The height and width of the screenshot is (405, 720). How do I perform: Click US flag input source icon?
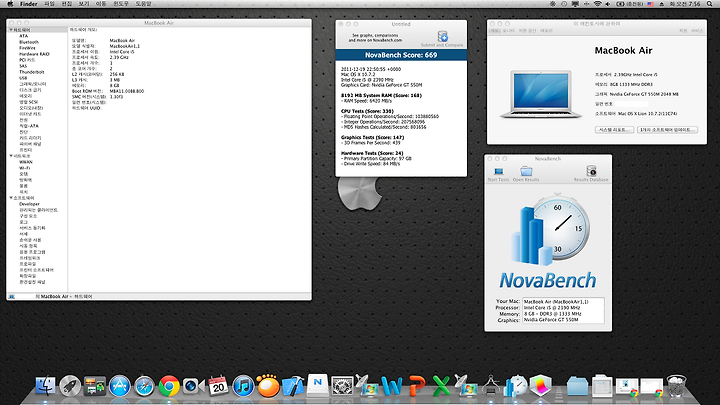pos(650,4)
